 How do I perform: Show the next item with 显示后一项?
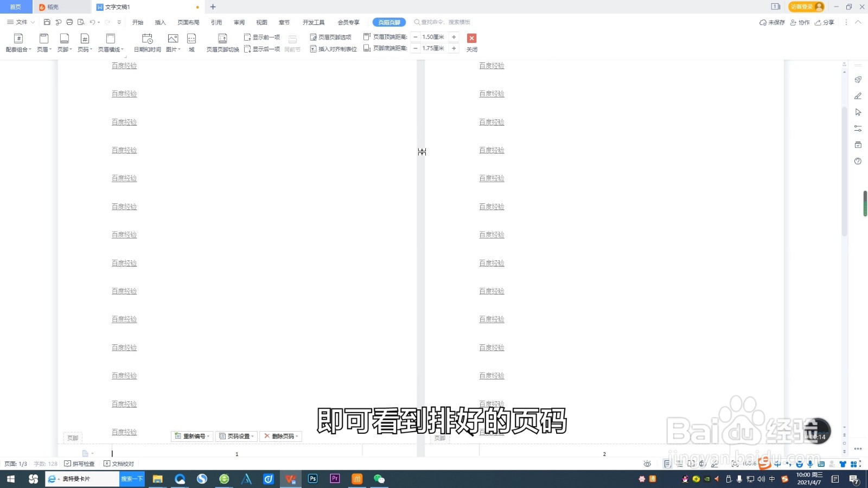tap(262, 49)
